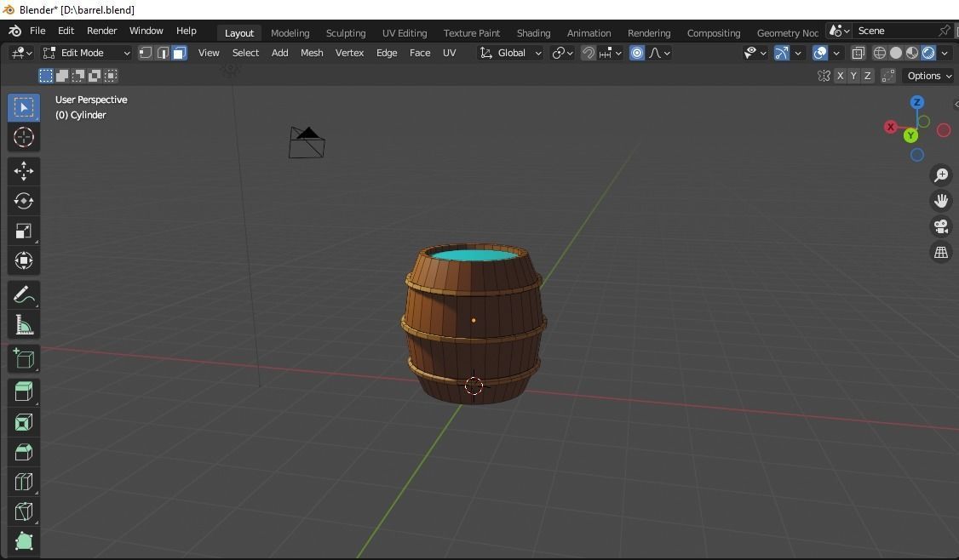Select the Add Cube tool
Screen dimensions: 959x560
[23, 359]
